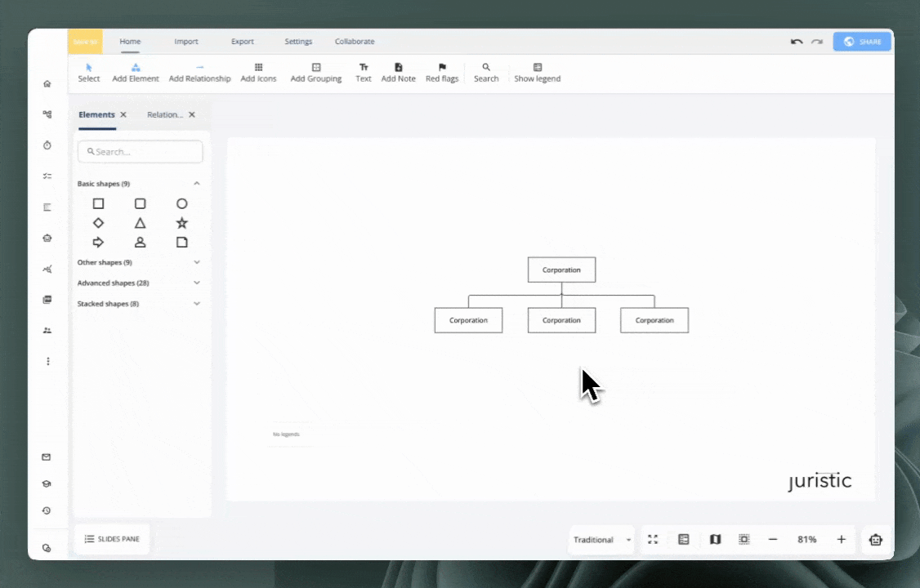Choose the Add Grouping tool
The width and height of the screenshot is (920, 588).
tap(316, 73)
